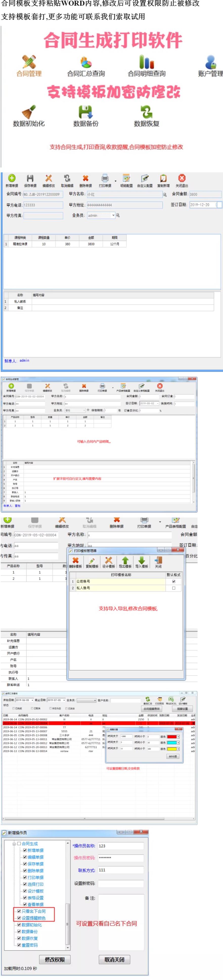The width and height of the screenshot is (223, 980).
Task: Toggle the 表格设置 permission checkbox
Action: click(x=25, y=898)
